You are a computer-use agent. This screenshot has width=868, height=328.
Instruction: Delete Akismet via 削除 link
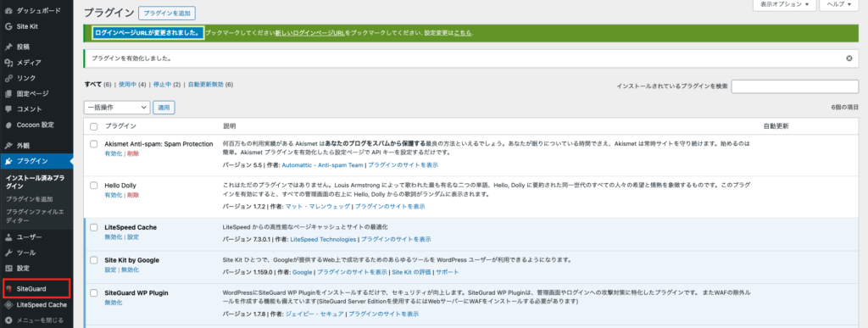pyautogui.click(x=133, y=153)
